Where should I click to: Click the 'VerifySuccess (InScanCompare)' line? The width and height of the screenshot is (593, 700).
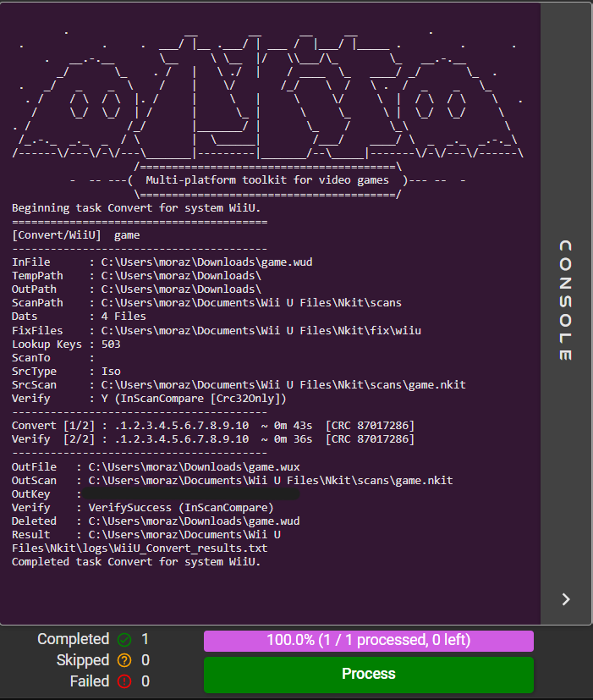143,508
